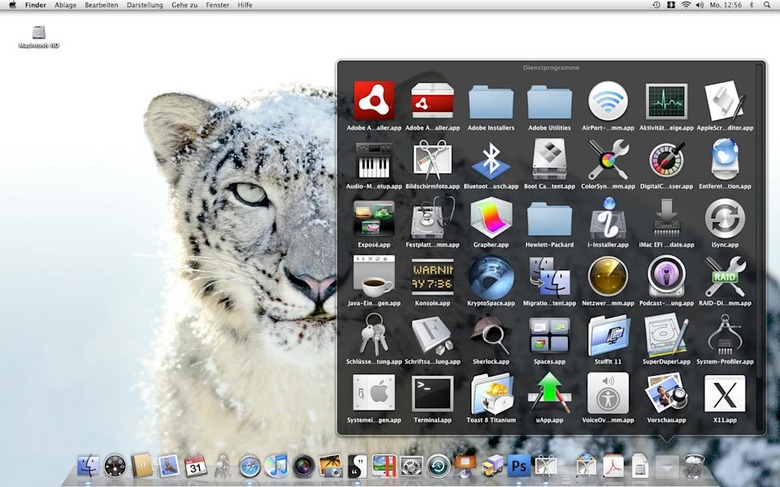The image size is (780, 487).
Task: Open the Bearbeiten menu
Action: 101,5
